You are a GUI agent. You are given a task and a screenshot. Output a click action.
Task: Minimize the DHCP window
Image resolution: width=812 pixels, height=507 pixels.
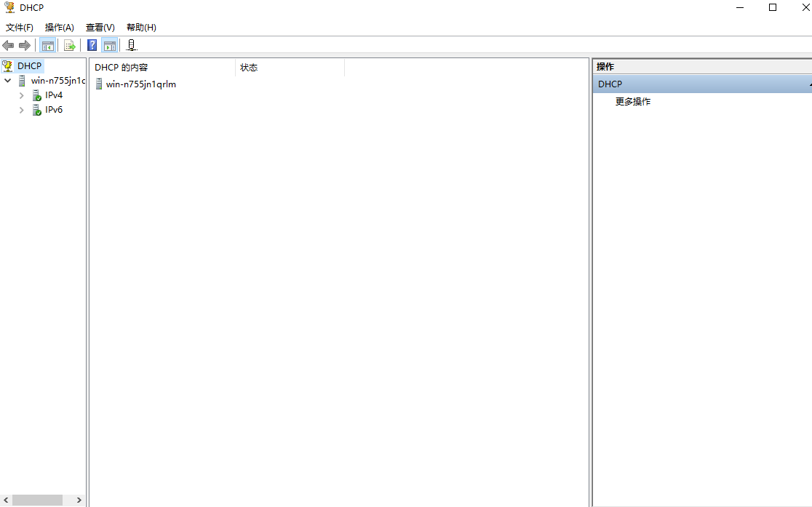click(740, 7)
